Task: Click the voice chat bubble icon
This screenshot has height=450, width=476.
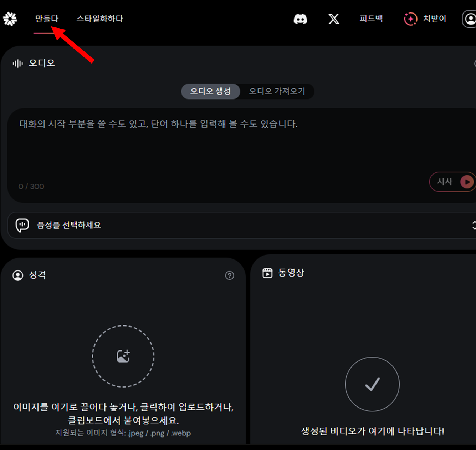Action: [x=22, y=225]
